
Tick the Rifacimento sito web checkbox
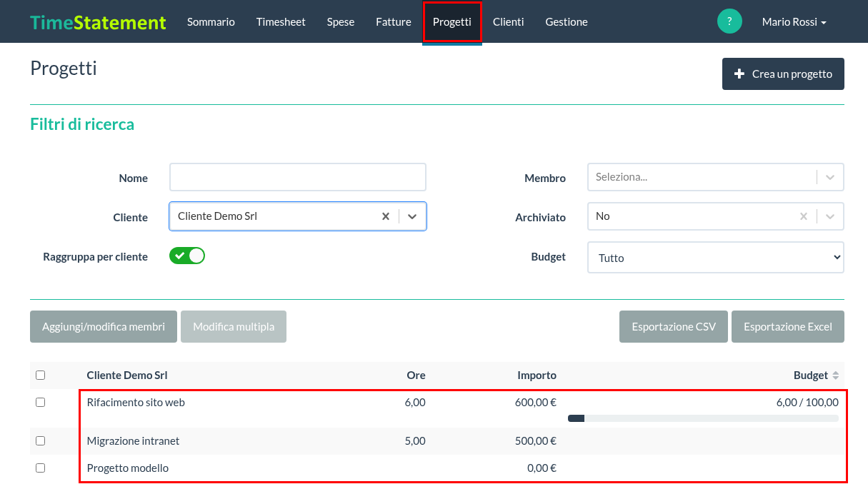point(40,403)
